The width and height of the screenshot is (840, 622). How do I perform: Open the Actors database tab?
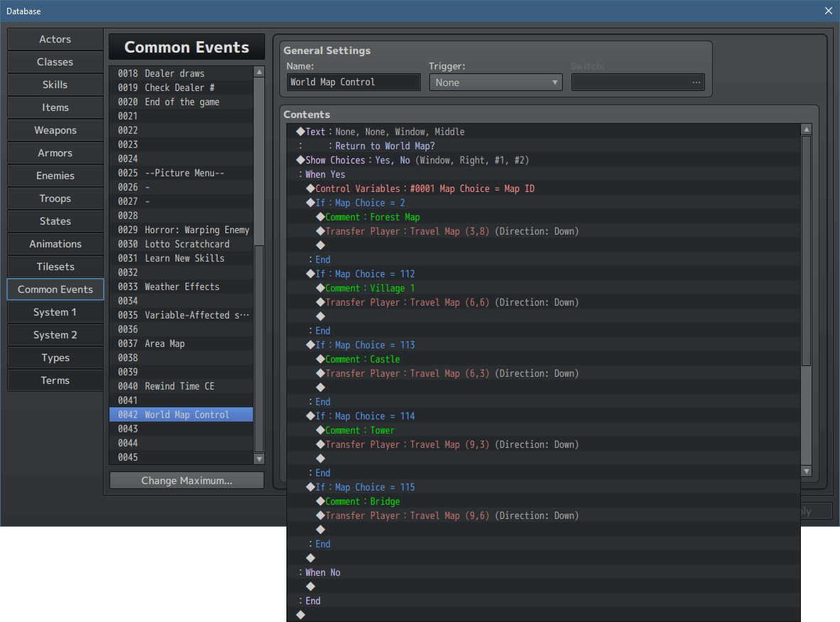[55, 39]
